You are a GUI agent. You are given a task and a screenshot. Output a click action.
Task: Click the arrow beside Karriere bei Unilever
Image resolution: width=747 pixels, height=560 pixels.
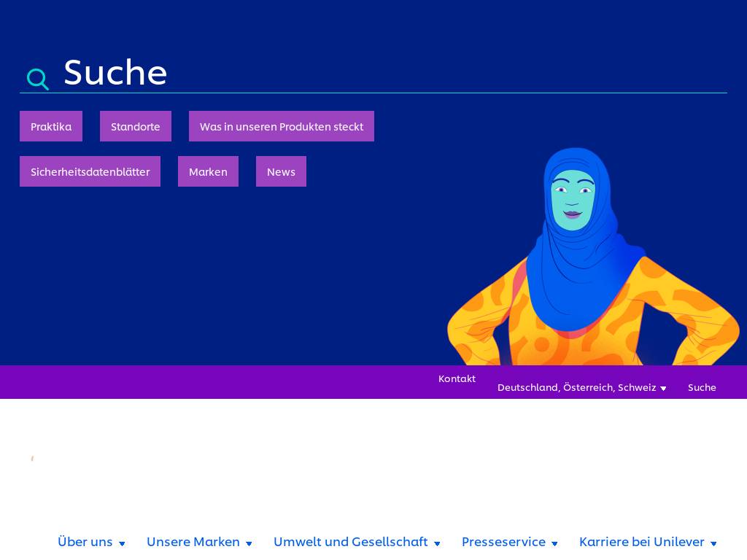click(x=713, y=543)
